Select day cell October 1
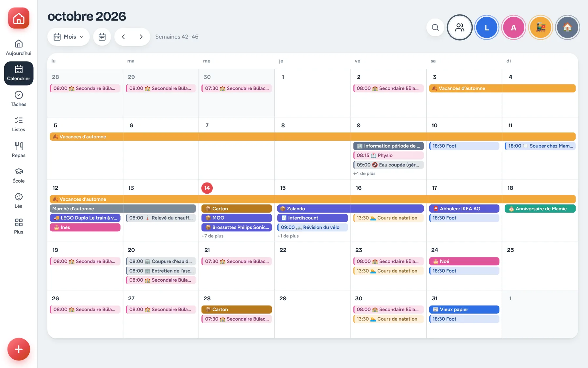Image resolution: width=588 pixels, height=368 pixels. tap(313, 93)
